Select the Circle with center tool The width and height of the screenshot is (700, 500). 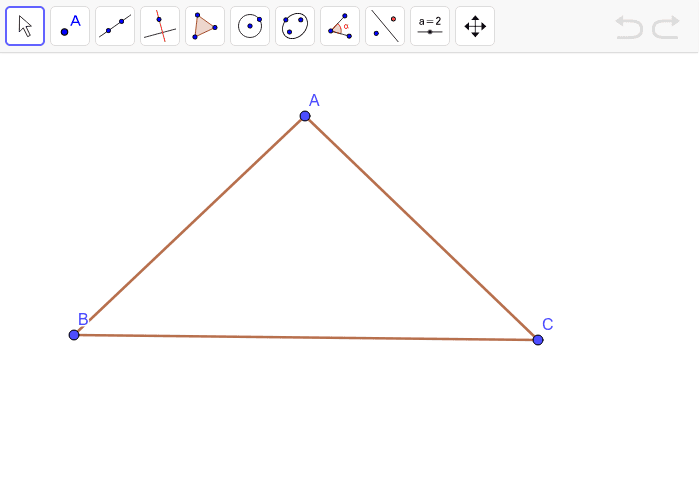pos(250,26)
